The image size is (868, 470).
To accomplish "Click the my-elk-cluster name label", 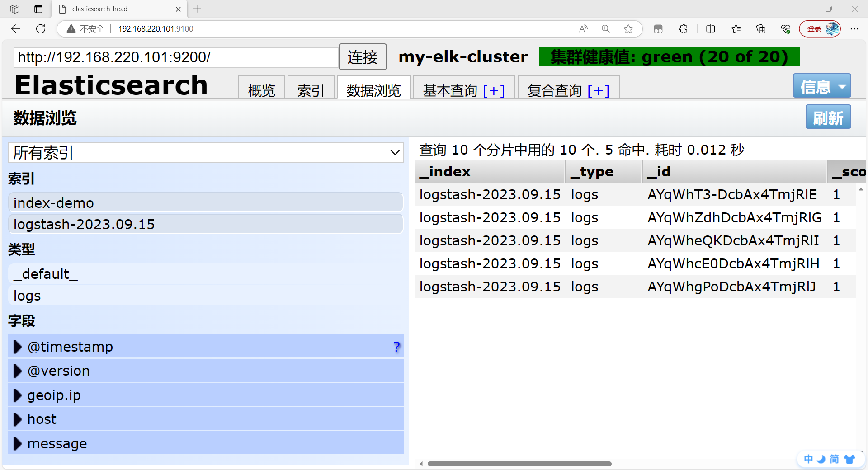I will click(x=463, y=57).
